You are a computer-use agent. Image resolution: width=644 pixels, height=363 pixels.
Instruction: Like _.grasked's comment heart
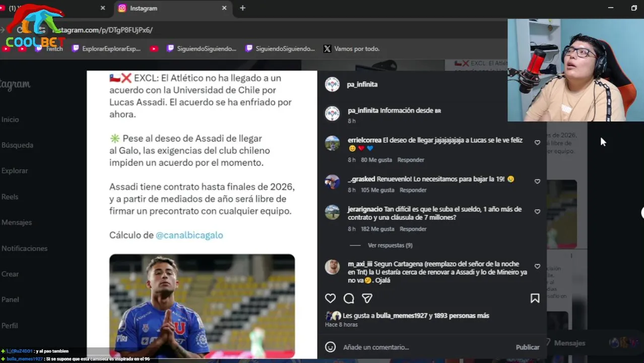coord(537,181)
